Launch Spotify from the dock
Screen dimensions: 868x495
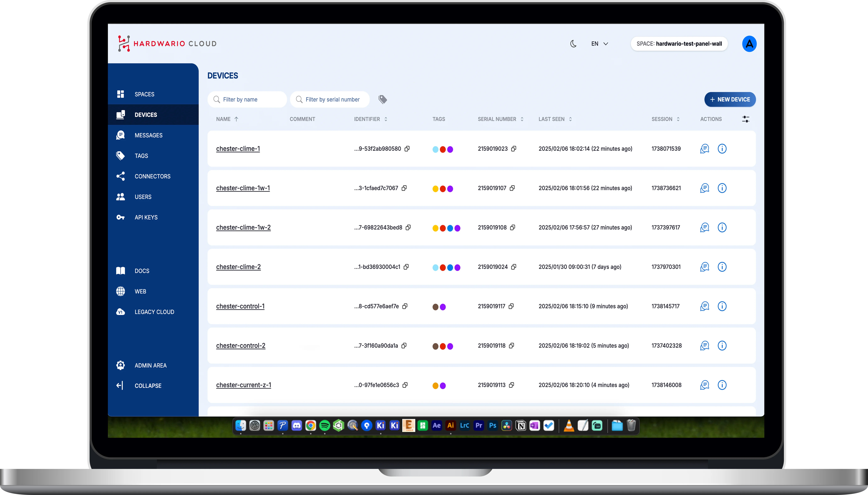point(325,426)
